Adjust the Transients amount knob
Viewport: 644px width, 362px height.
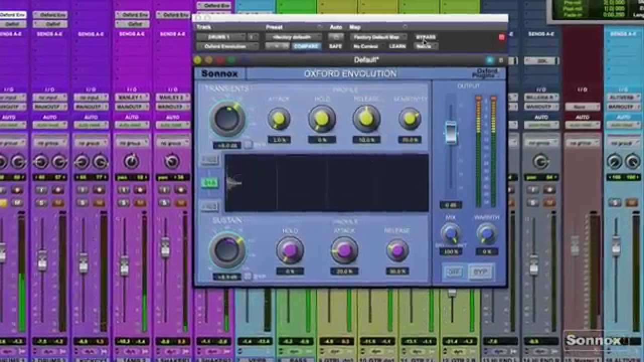coord(227,119)
